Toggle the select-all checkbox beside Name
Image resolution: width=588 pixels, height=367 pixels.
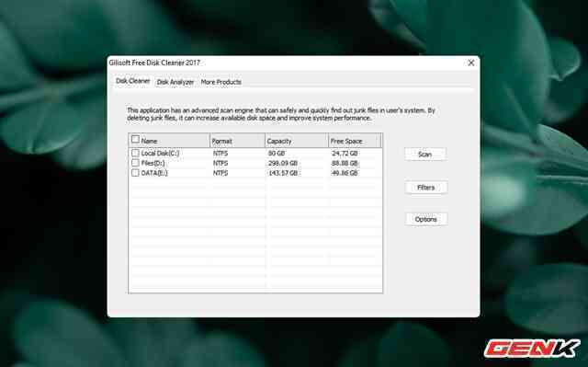pos(135,140)
